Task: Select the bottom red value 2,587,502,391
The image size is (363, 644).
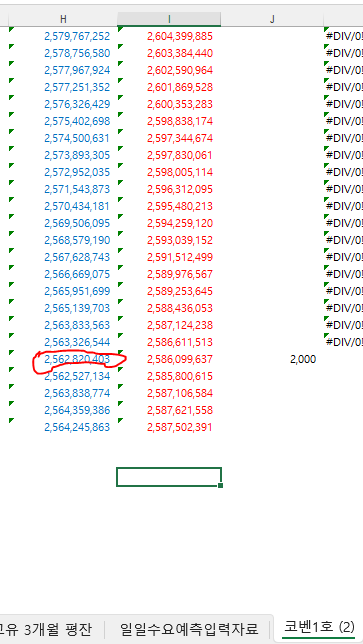Action: 180,428
